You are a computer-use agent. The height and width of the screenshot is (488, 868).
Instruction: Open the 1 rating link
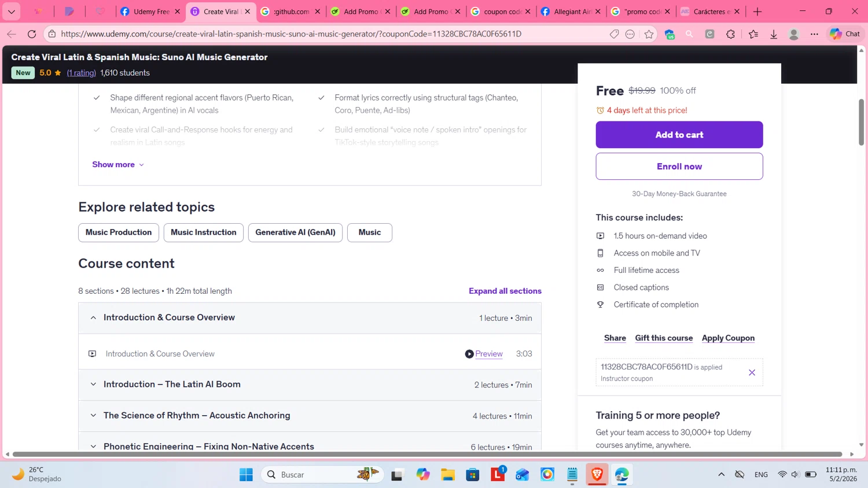[81, 73]
